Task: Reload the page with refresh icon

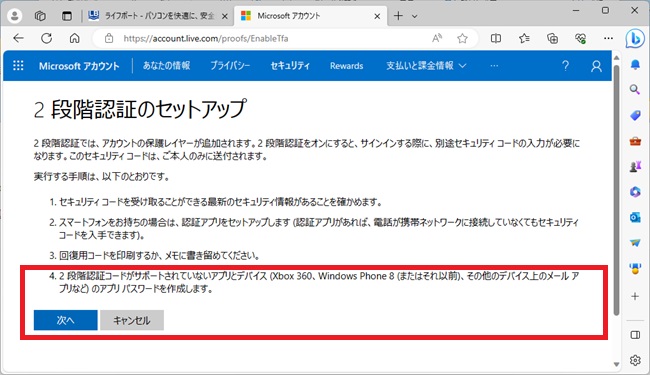Action: (46, 39)
